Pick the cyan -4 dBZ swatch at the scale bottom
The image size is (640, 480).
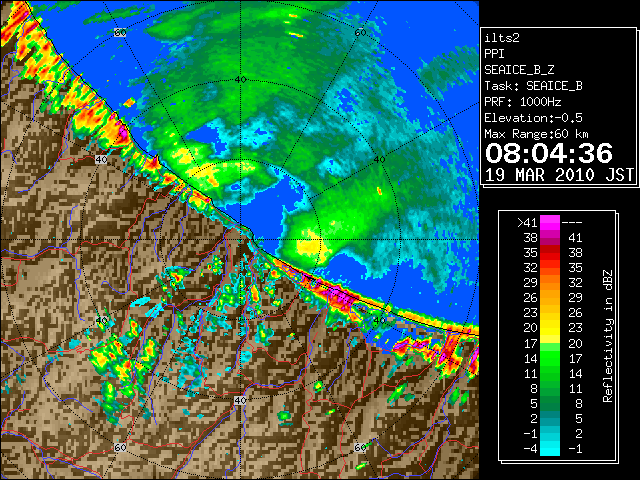(550, 449)
